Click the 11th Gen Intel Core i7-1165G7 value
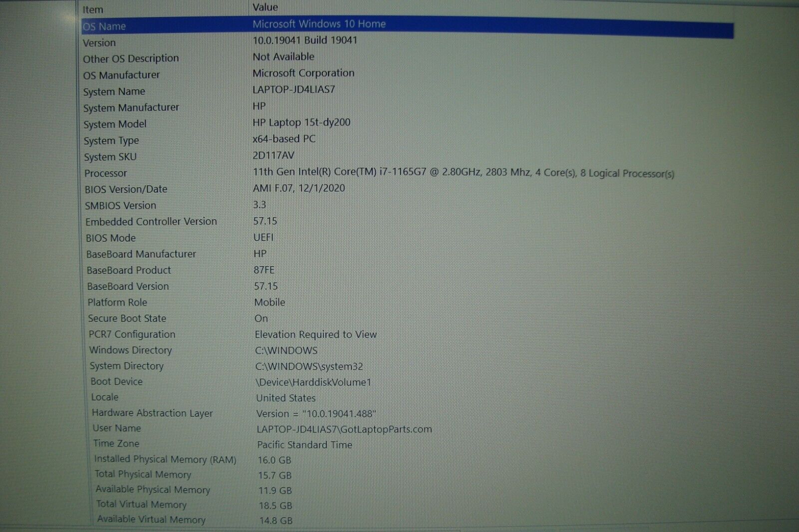799x532 pixels. (x=463, y=173)
